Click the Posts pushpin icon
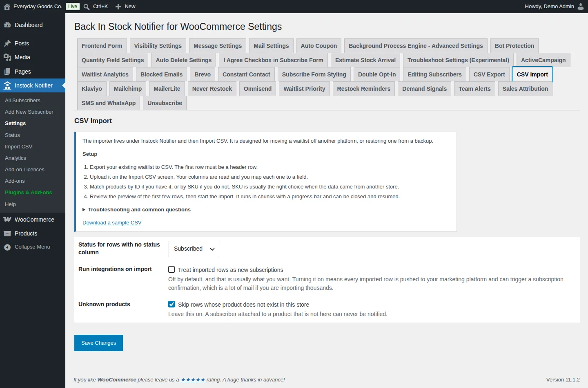 7,43
